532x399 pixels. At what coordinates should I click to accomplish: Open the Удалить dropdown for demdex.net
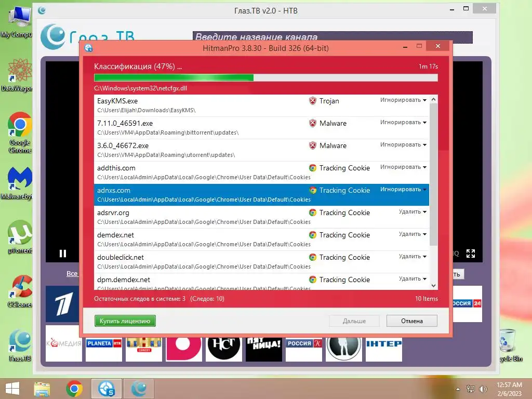click(x=413, y=234)
